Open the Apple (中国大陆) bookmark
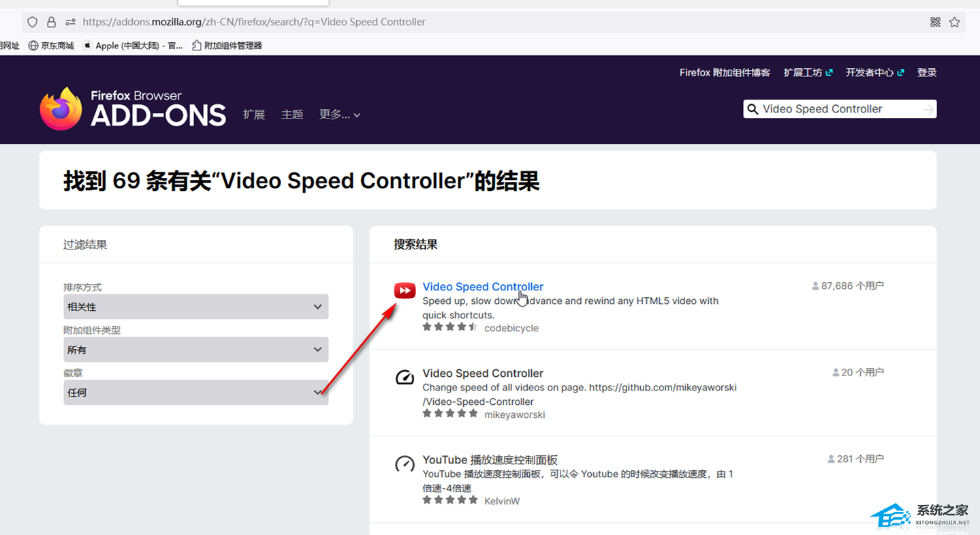The image size is (980, 535). [x=133, y=46]
